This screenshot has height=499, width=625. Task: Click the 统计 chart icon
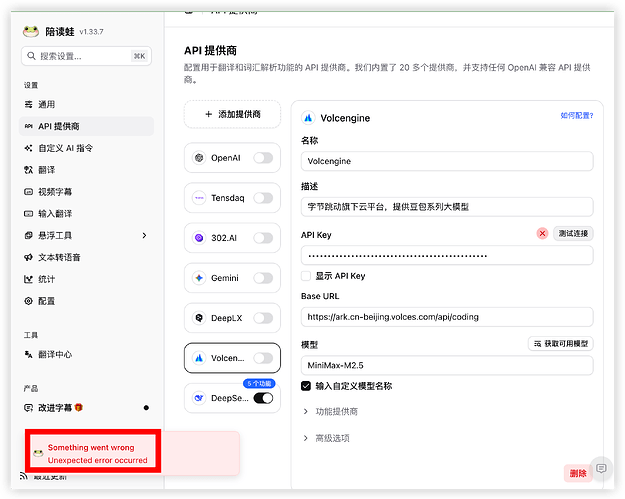pos(28,279)
